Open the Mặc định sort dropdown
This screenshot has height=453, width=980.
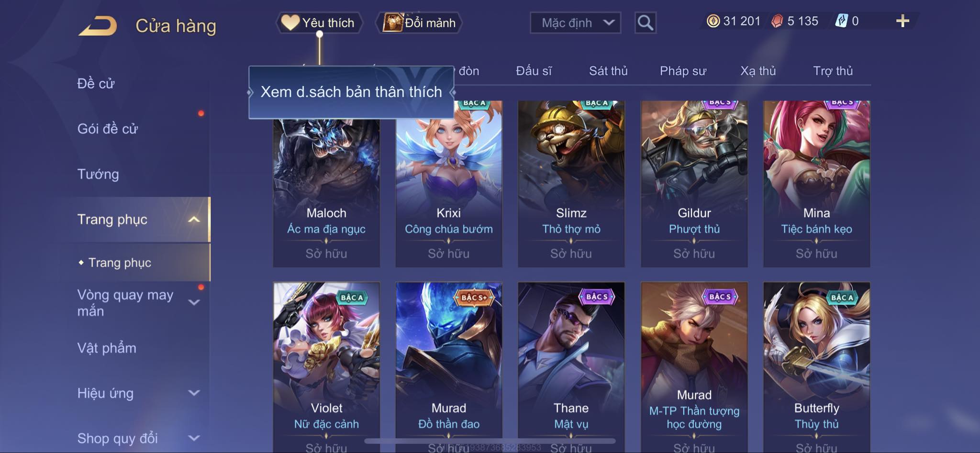tap(575, 22)
